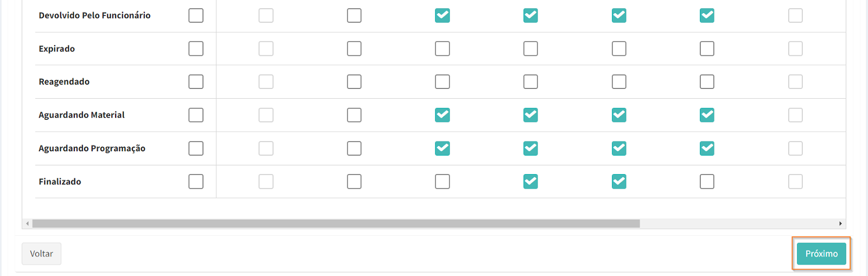This screenshot has height=276, width=868.
Task: Click the Próximo button
Action: click(821, 254)
